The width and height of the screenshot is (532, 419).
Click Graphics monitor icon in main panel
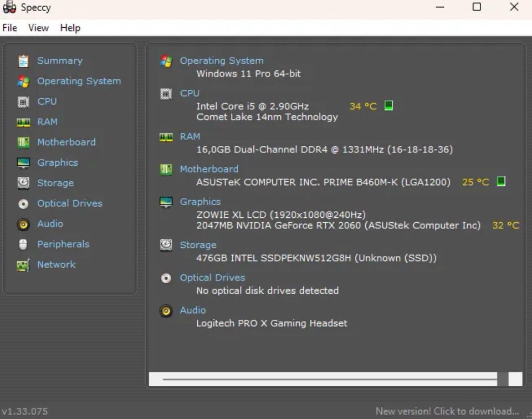point(166,202)
